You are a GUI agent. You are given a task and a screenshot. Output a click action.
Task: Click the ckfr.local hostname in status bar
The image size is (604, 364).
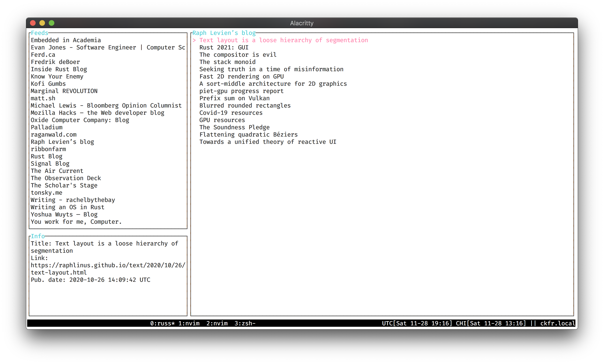(557, 323)
